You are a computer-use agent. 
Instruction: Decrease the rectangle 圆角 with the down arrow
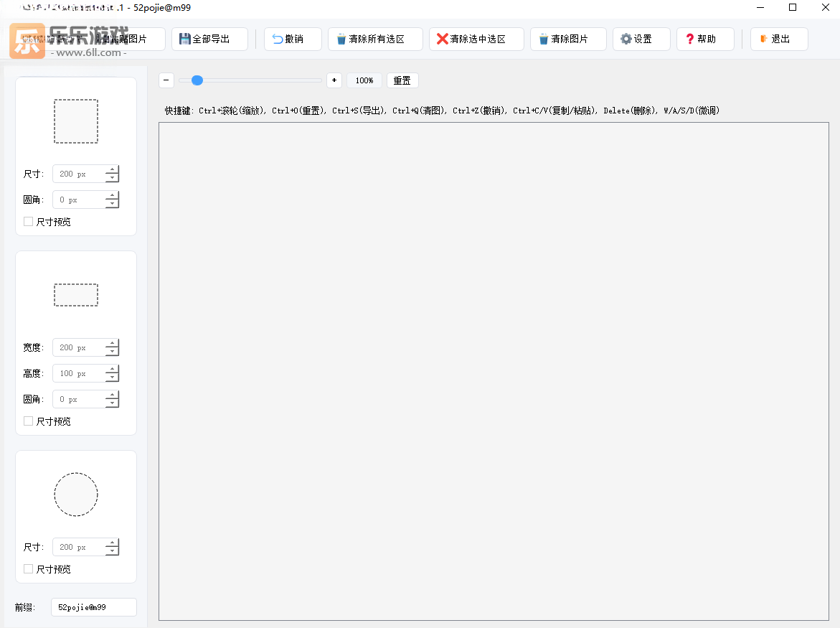point(112,403)
